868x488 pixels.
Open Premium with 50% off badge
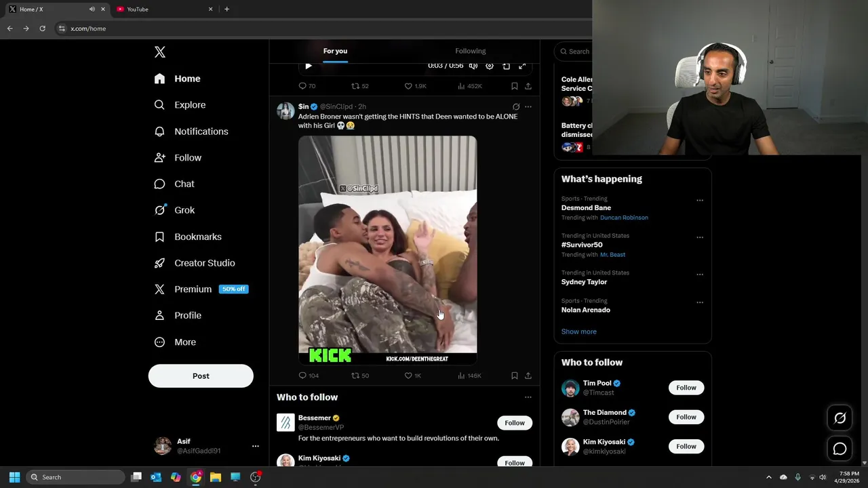click(201, 289)
